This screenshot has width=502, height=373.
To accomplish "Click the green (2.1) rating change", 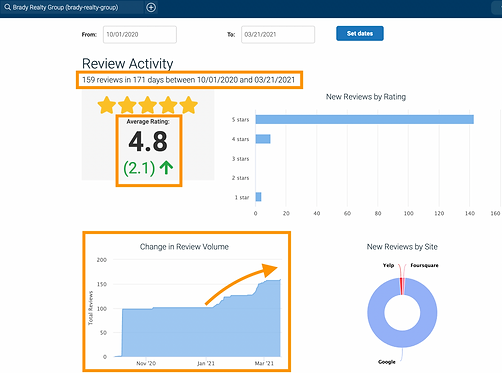I will coord(139,168).
